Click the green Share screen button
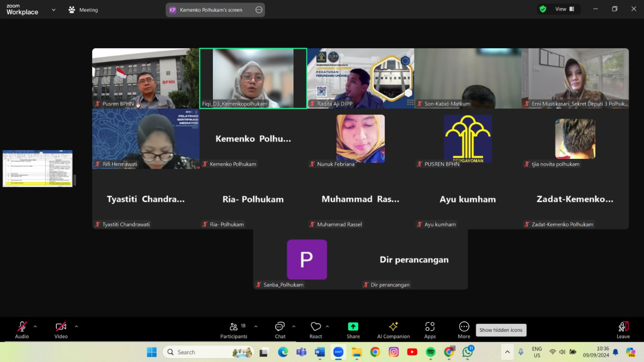 tap(353, 330)
